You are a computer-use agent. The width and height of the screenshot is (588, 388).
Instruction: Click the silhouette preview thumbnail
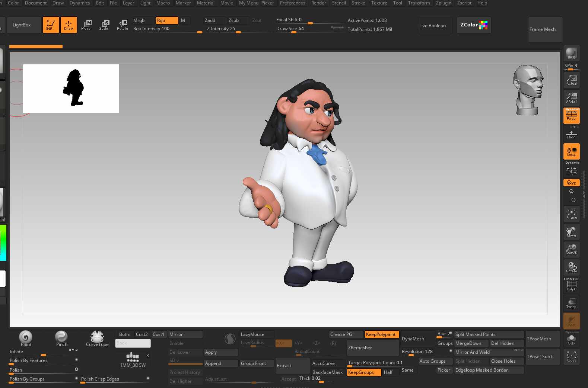(71, 89)
